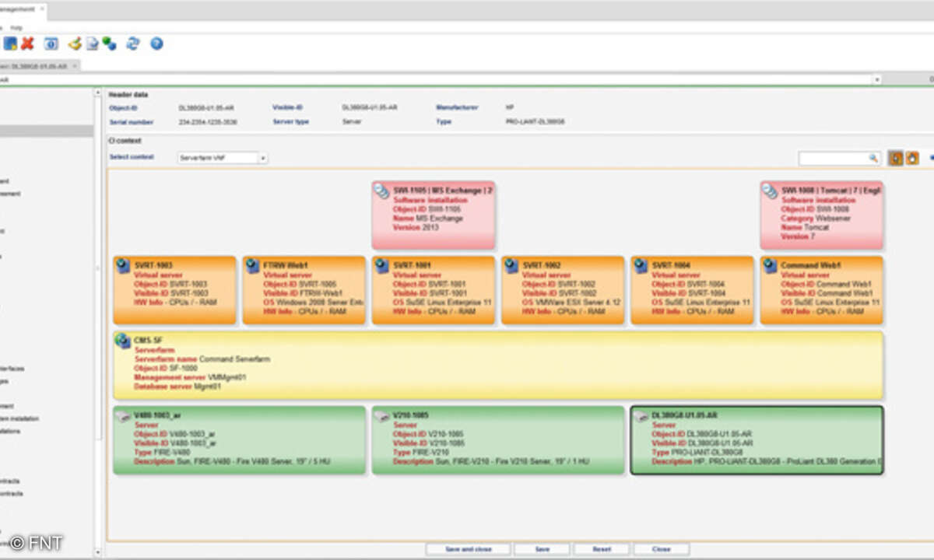The image size is (934, 560).
Task: Click the blue refresh arrows icon
Action: (x=133, y=44)
